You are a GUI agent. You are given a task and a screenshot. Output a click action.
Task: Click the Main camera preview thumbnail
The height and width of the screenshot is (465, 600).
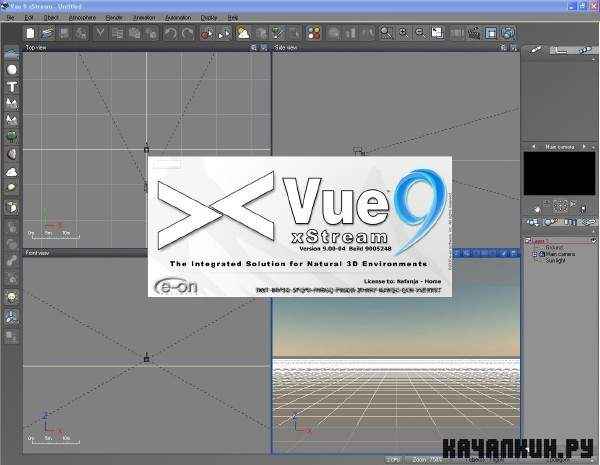click(x=559, y=173)
